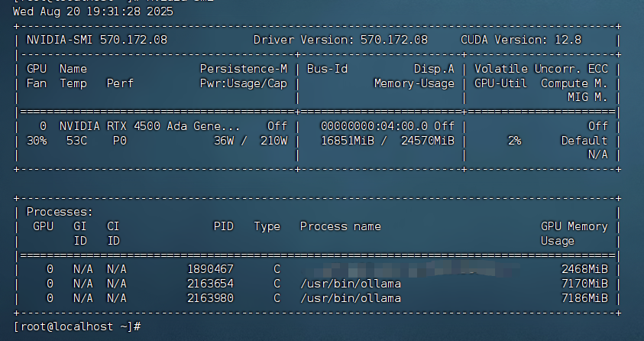Click the date line 'Wed Aug 20 19:31:28 2025'

coord(93,11)
